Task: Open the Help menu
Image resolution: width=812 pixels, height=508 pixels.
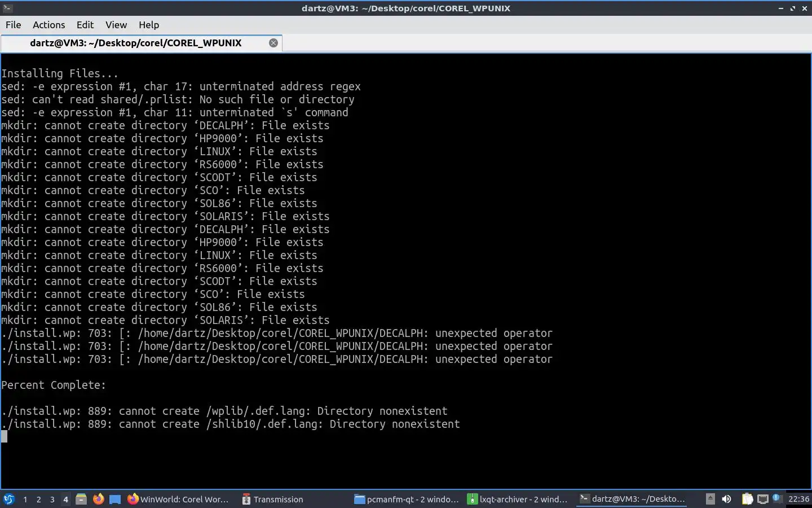Action: pos(149,25)
